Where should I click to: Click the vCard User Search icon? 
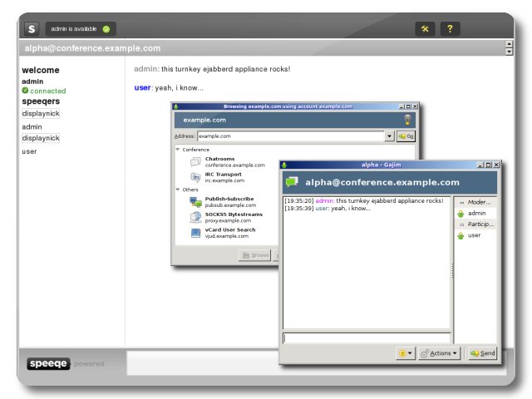click(195, 233)
